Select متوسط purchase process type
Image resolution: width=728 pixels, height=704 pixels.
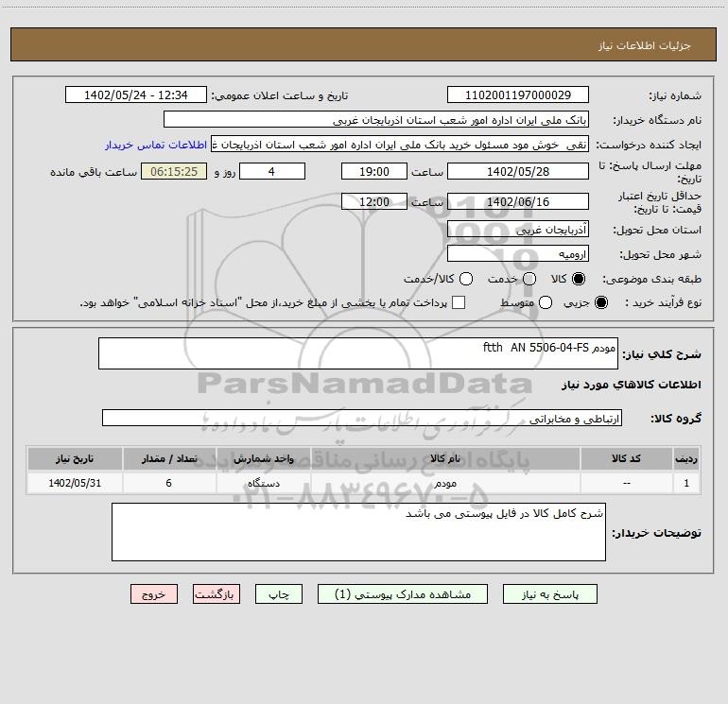[546, 302]
